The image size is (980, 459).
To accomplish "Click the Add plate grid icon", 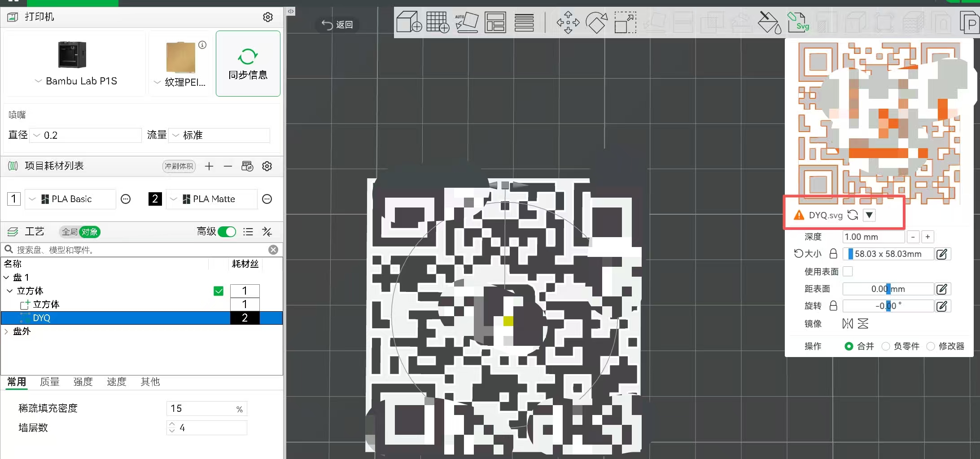I will (x=437, y=22).
